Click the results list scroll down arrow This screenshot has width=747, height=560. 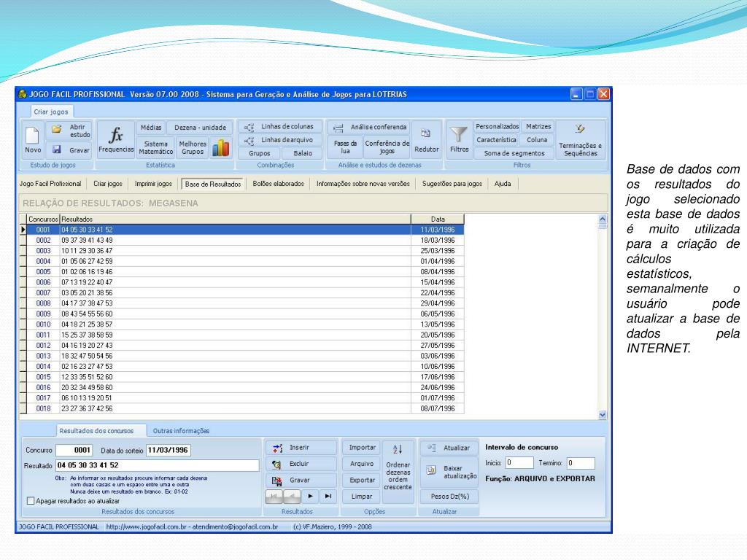[x=602, y=415]
